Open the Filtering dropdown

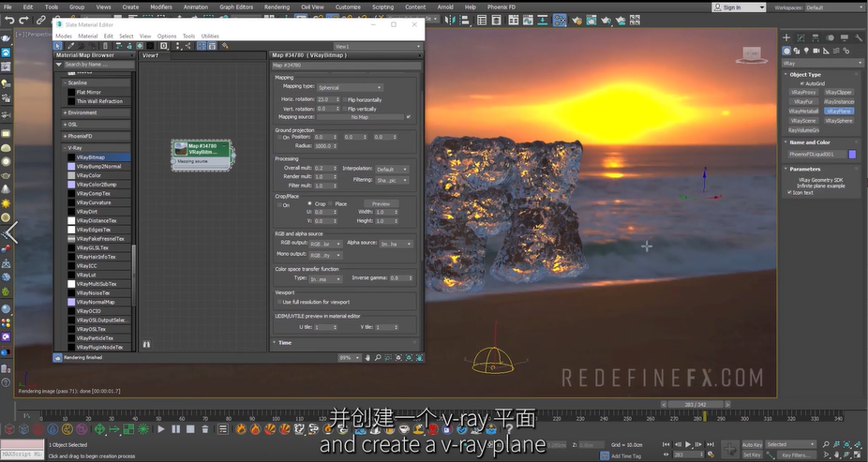point(392,180)
